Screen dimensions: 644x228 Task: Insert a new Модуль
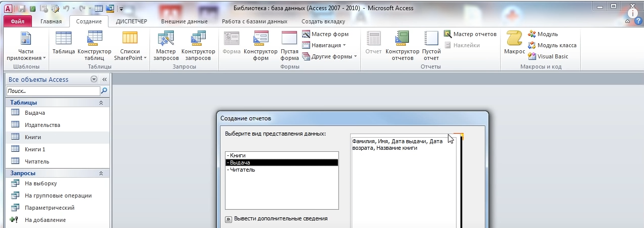pyautogui.click(x=543, y=34)
